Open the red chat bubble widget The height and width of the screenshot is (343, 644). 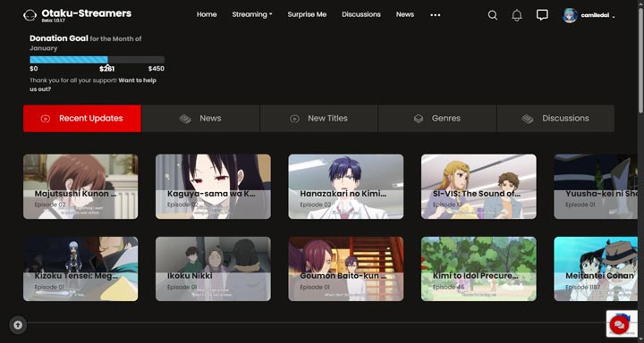(x=619, y=325)
